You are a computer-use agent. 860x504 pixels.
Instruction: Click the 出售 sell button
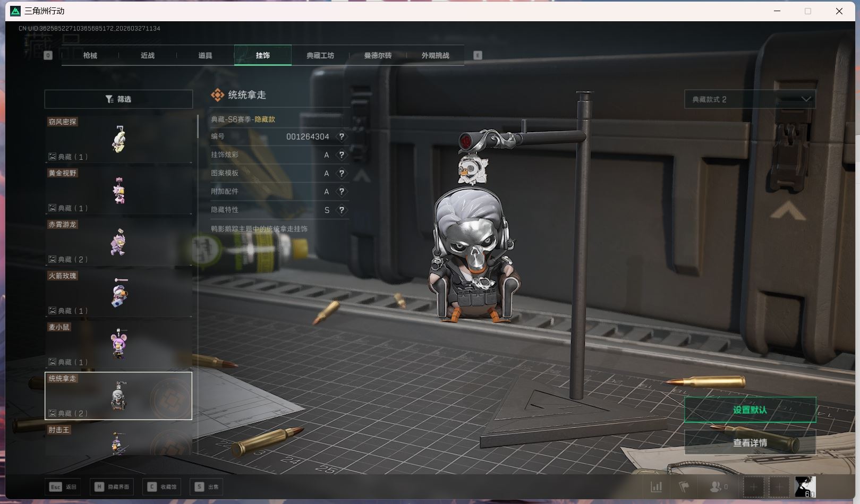(207, 486)
